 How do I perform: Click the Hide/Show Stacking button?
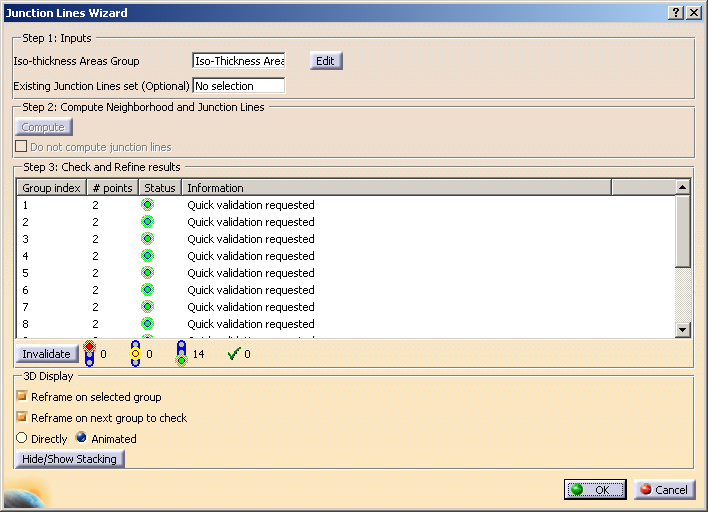pos(70,459)
